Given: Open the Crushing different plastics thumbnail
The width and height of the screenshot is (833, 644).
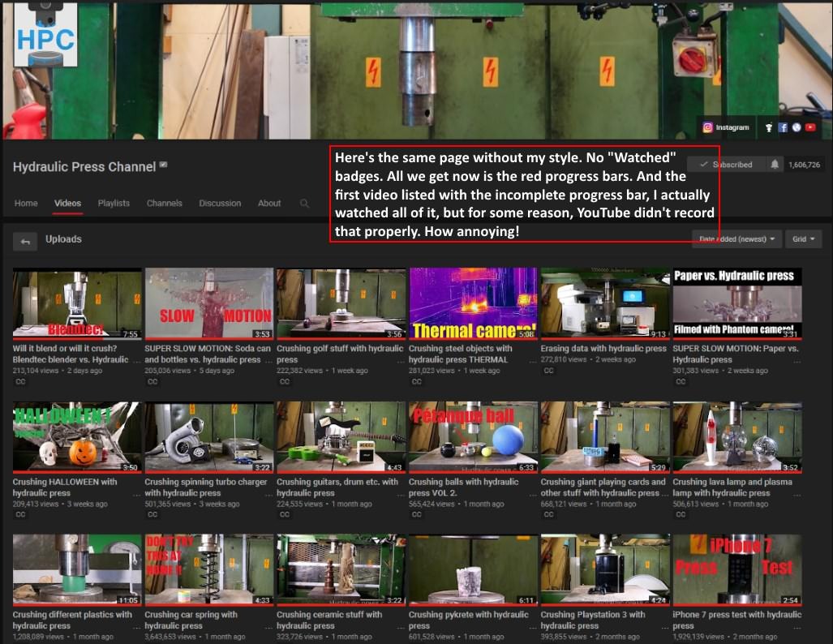Looking at the screenshot, I should pyautogui.click(x=77, y=569).
